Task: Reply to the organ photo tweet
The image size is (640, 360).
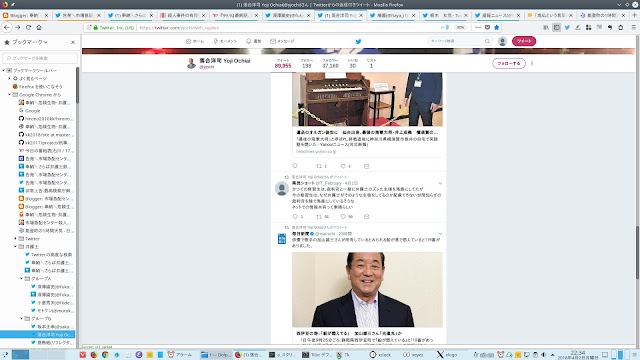Action: 295,166
